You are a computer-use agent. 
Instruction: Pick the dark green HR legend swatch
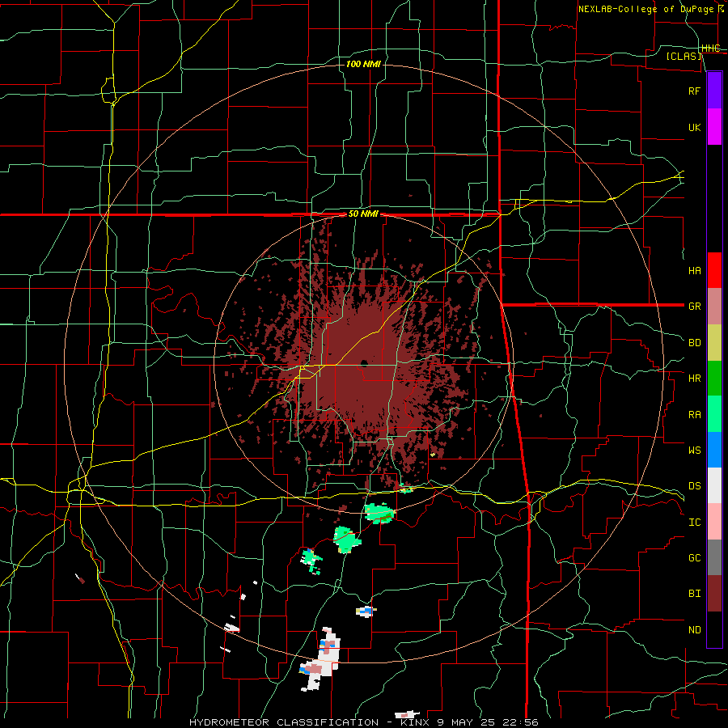(x=714, y=379)
